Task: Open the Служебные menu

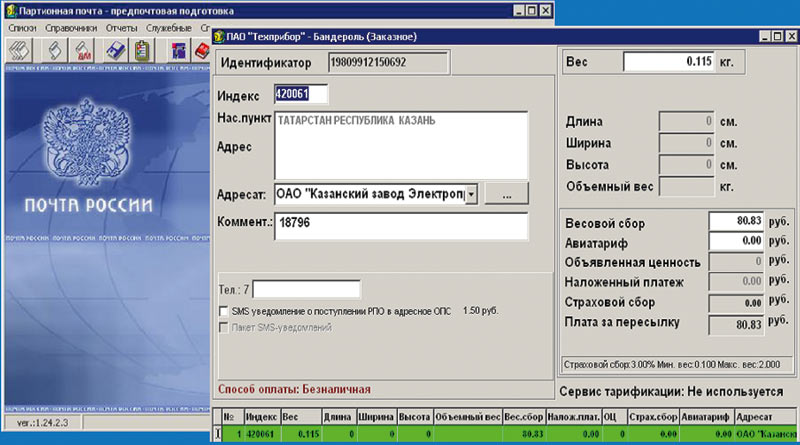Action: click(169, 28)
